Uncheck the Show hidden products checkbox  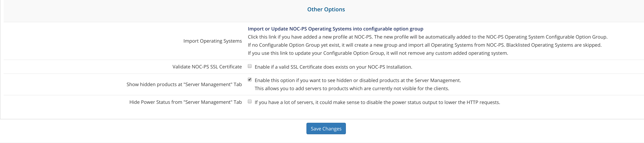click(249, 79)
